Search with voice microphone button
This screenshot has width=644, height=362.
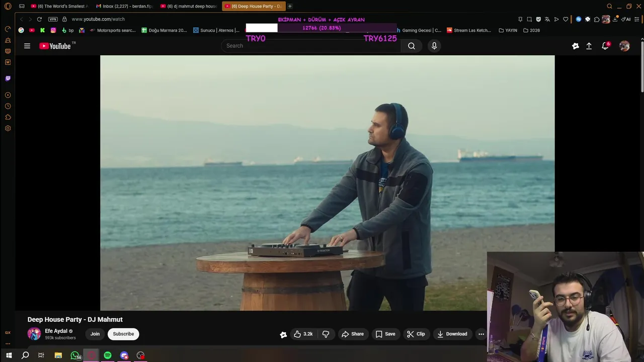(x=434, y=46)
